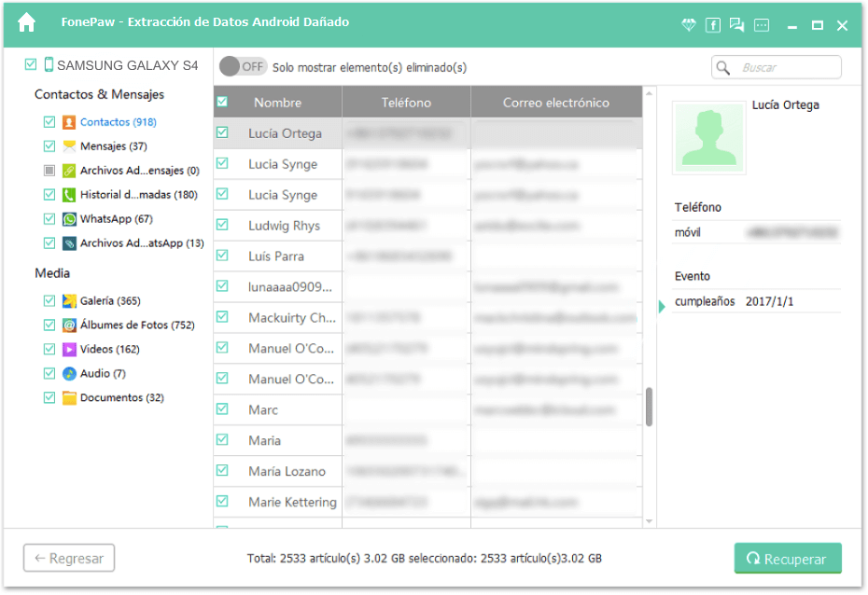Click the Documentos folder icon
868x595 pixels.
69,398
